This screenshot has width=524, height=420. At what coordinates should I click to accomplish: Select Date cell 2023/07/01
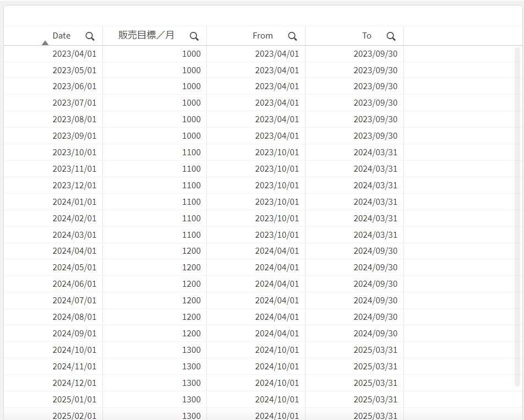pyautogui.click(x=74, y=103)
